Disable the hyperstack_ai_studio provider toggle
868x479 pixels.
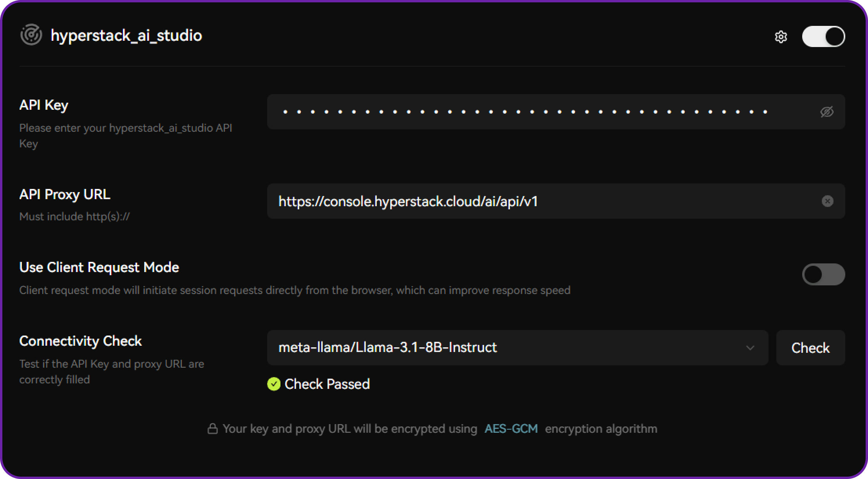823,36
